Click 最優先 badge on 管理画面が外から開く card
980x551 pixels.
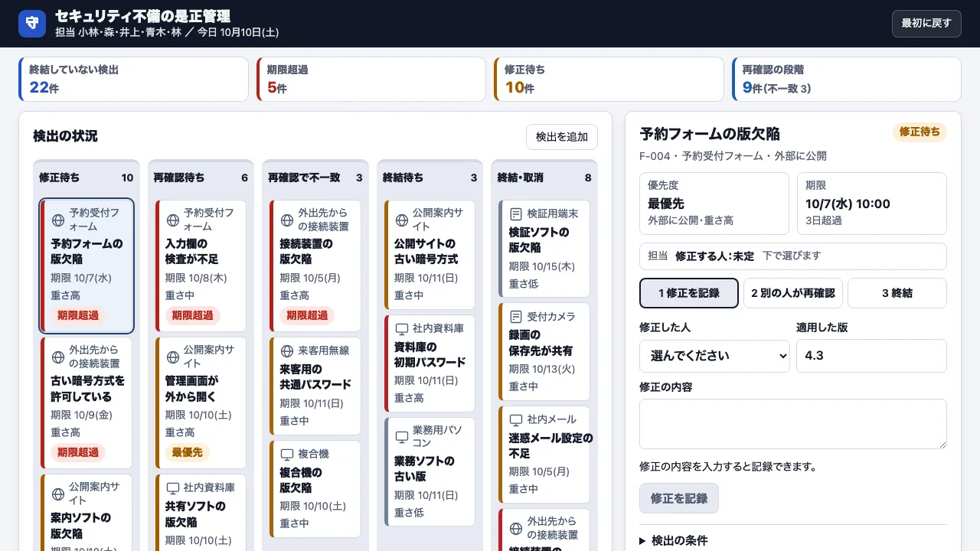pyautogui.click(x=188, y=452)
